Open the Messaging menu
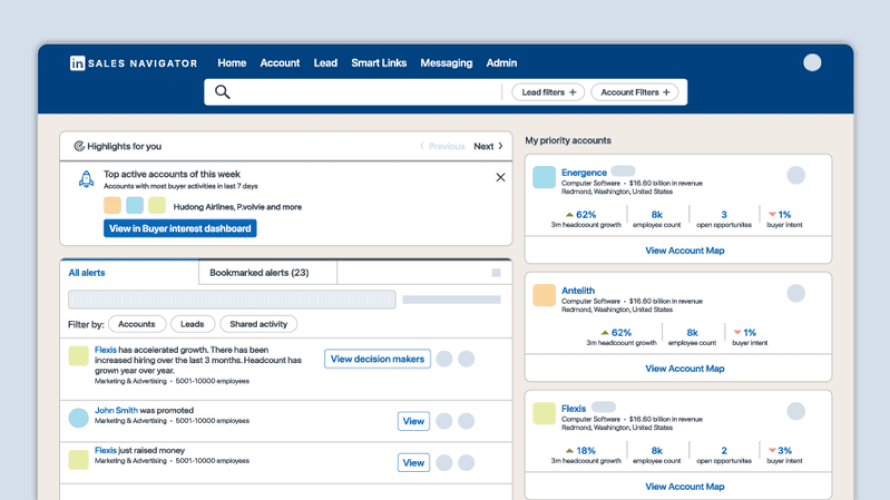Image resolution: width=890 pixels, height=500 pixels. click(x=446, y=63)
